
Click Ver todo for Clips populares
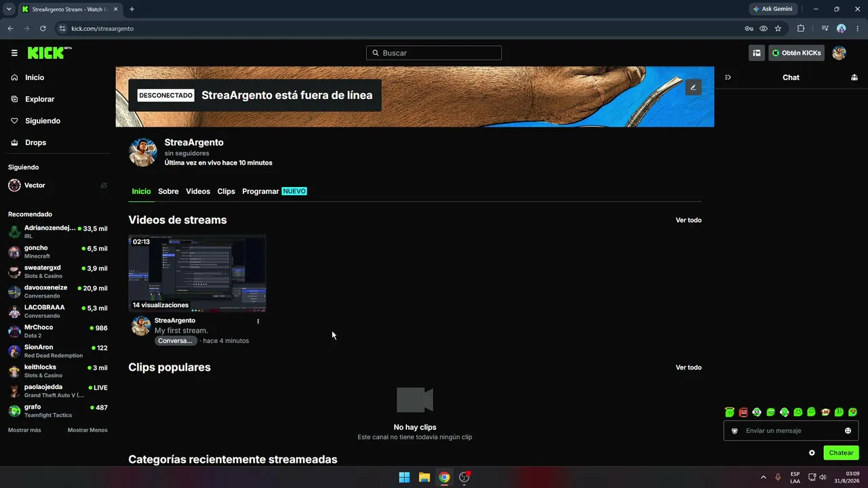pyautogui.click(x=688, y=367)
